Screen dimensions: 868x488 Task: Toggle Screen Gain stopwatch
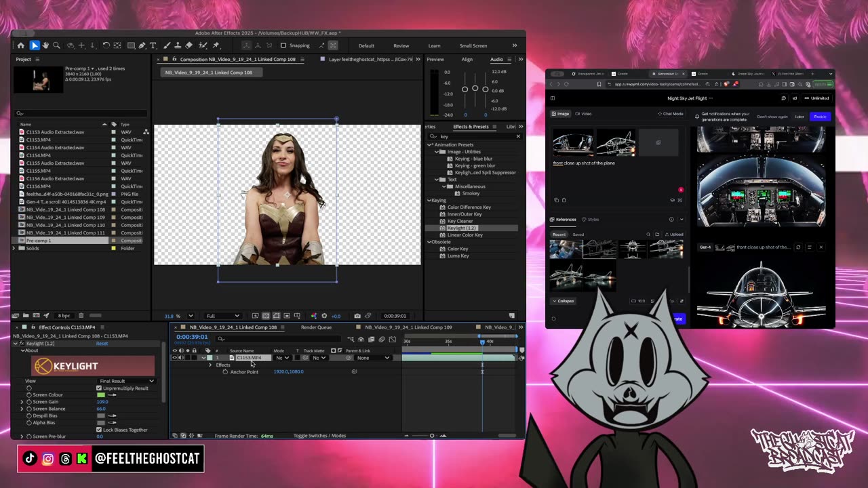point(28,402)
